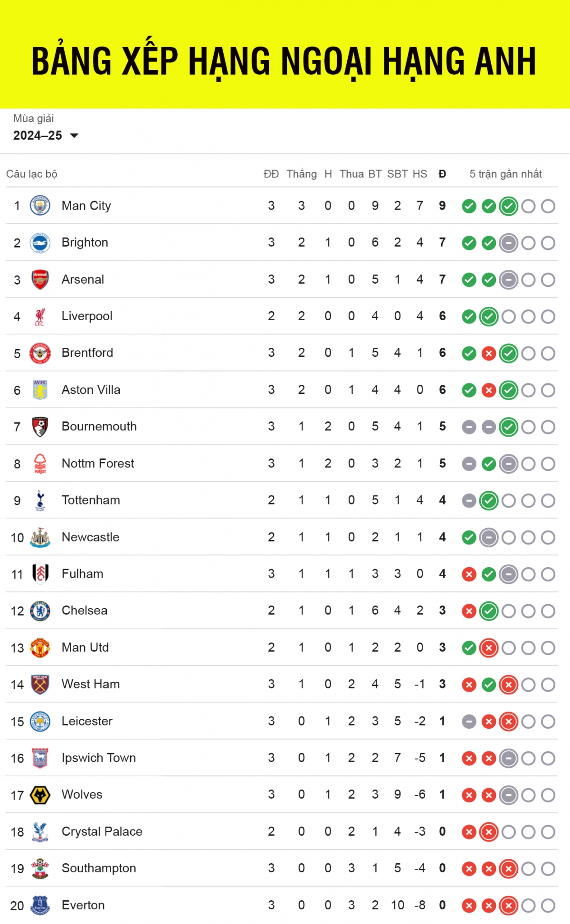The width and height of the screenshot is (570, 924).
Task: Click the Everton club crest
Action: (x=40, y=905)
